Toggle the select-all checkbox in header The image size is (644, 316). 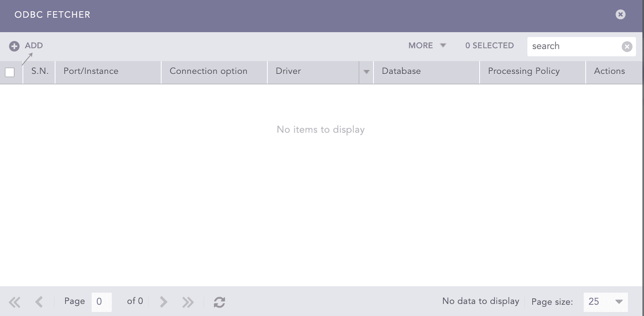pos(10,72)
